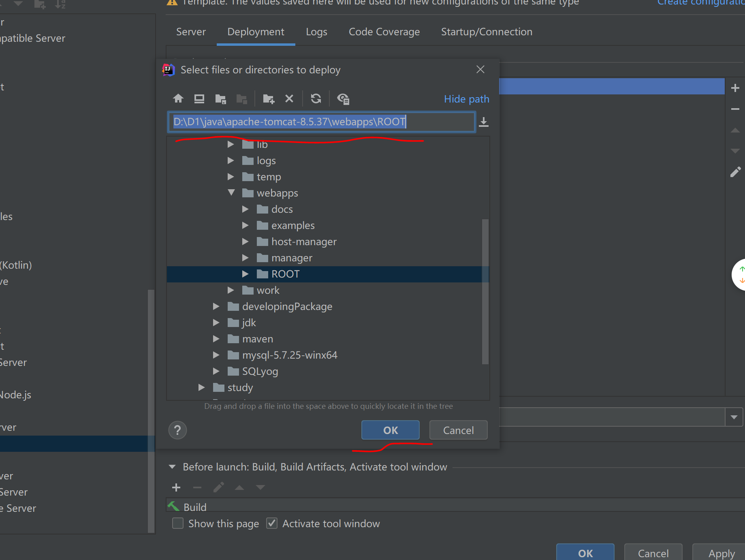Viewport: 745px width, 560px height.
Task: Select the manager folder
Action: click(x=292, y=258)
